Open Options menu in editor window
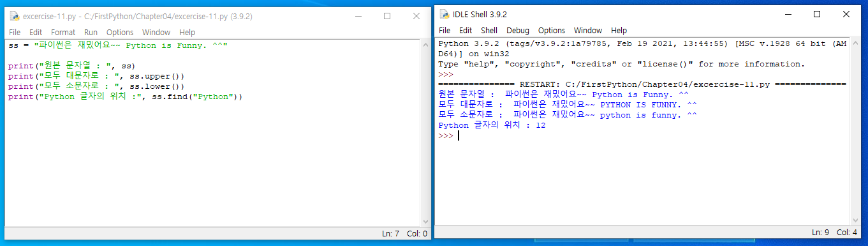The image size is (868, 246). pos(120,32)
